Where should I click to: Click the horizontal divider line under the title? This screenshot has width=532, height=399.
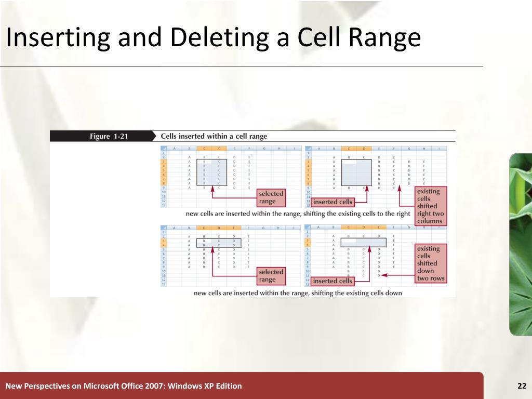point(242,66)
